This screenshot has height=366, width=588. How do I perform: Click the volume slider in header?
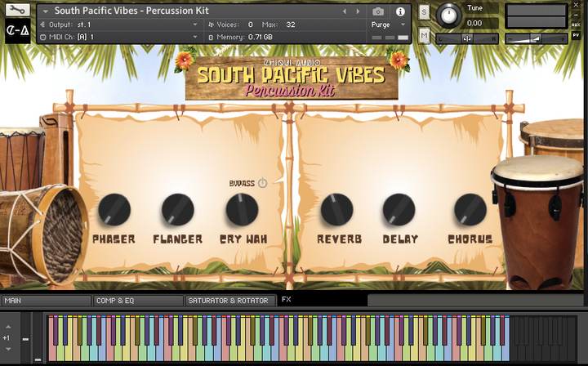point(537,38)
